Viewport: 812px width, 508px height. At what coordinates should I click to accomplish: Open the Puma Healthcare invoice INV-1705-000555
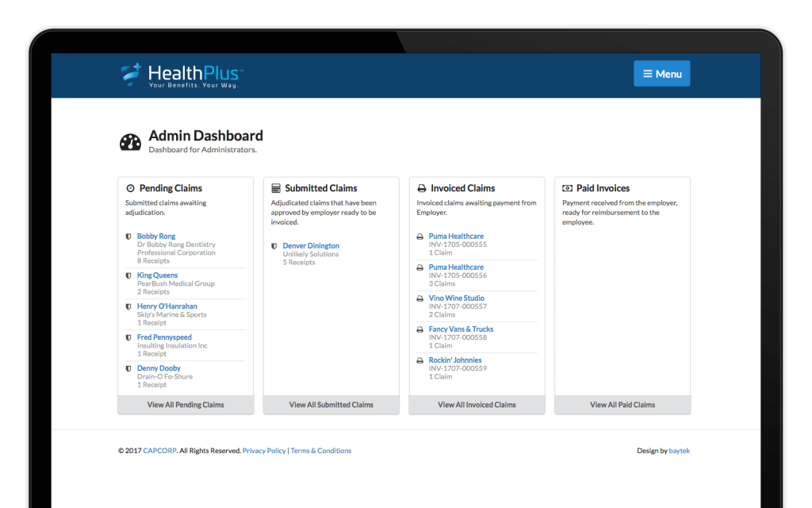tap(456, 236)
